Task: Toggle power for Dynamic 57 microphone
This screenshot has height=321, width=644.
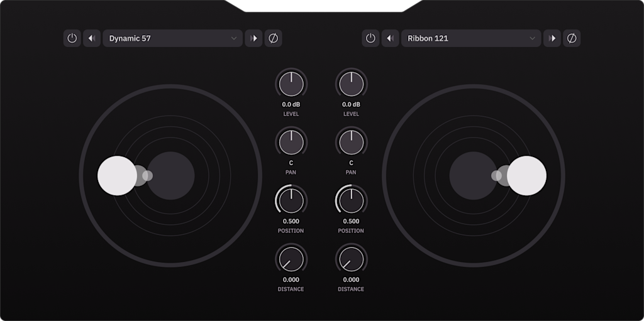Action: (x=72, y=38)
